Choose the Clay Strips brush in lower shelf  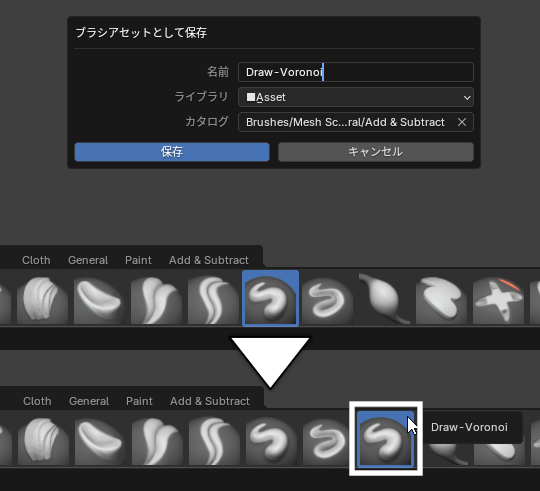point(43,440)
